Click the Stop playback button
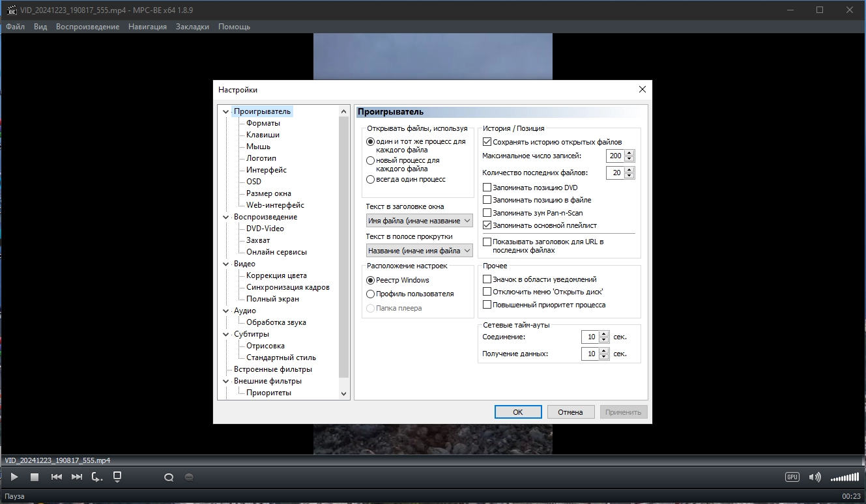Viewport: 866px width, 504px height. [35, 477]
